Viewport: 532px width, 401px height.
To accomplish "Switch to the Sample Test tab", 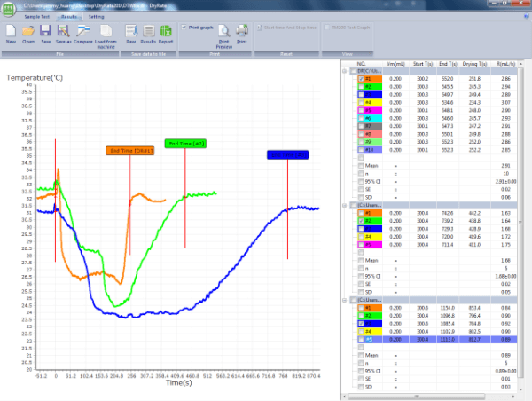I will [x=36, y=17].
